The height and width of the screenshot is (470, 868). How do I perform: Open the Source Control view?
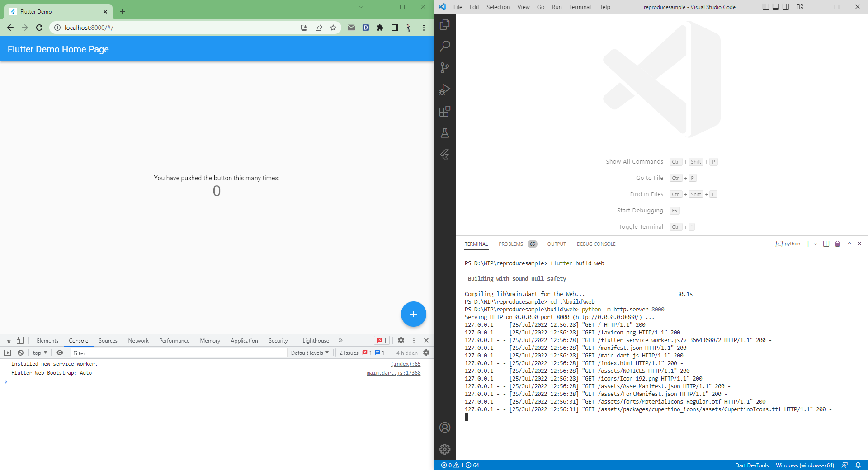pos(445,68)
